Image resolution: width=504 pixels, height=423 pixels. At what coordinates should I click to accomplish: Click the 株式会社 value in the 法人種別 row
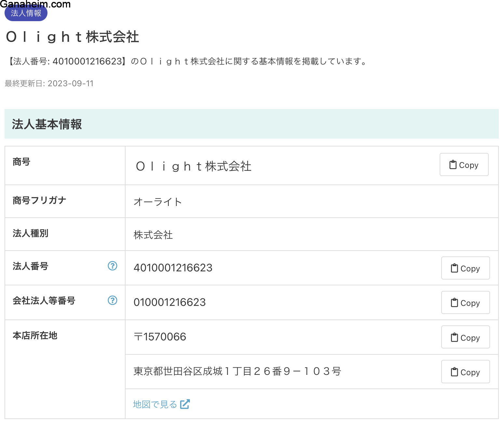(153, 235)
